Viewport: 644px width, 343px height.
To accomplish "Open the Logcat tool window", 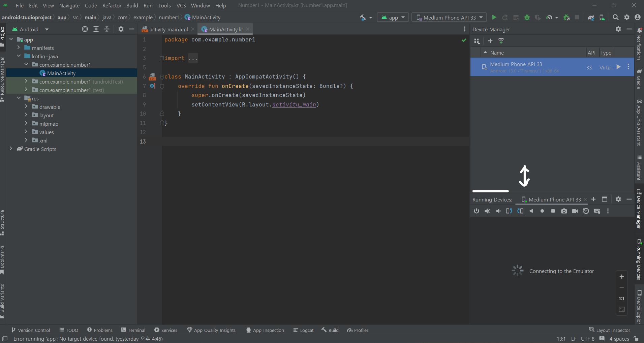I will (x=303, y=330).
